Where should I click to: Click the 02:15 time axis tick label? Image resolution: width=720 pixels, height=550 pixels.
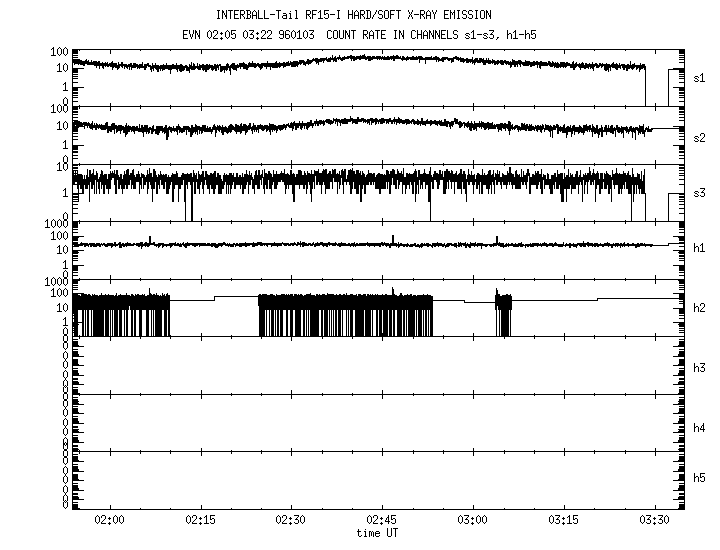click(200, 520)
